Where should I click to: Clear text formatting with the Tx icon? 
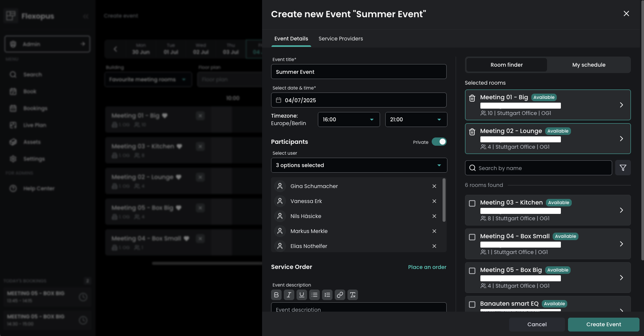(353, 295)
